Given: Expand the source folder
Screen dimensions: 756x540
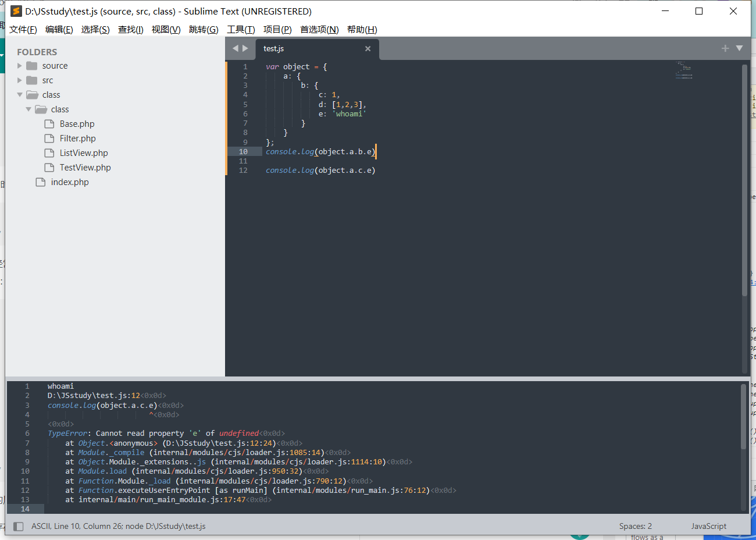Looking at the screenshot, I should pyautogui.click(x=20, y=66).
